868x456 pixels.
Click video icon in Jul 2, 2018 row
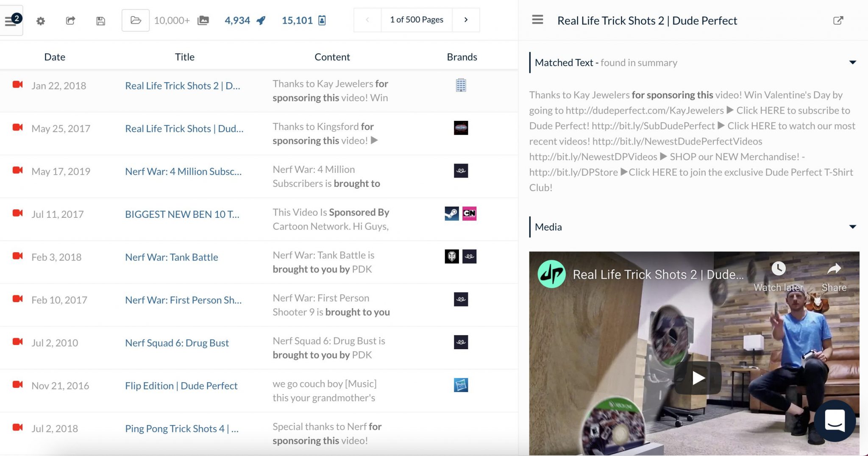pyautogui.click(x=17, y=427)
